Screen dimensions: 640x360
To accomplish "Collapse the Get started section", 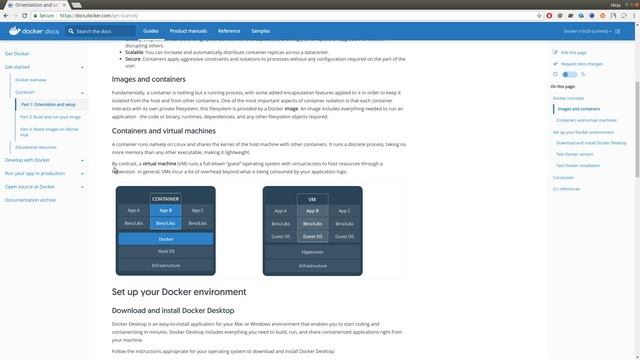I will click(x=82, y=67).
